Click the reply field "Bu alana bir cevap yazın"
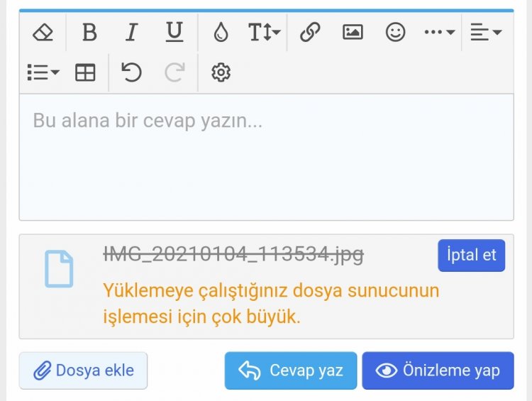 [x=266, y=158]
